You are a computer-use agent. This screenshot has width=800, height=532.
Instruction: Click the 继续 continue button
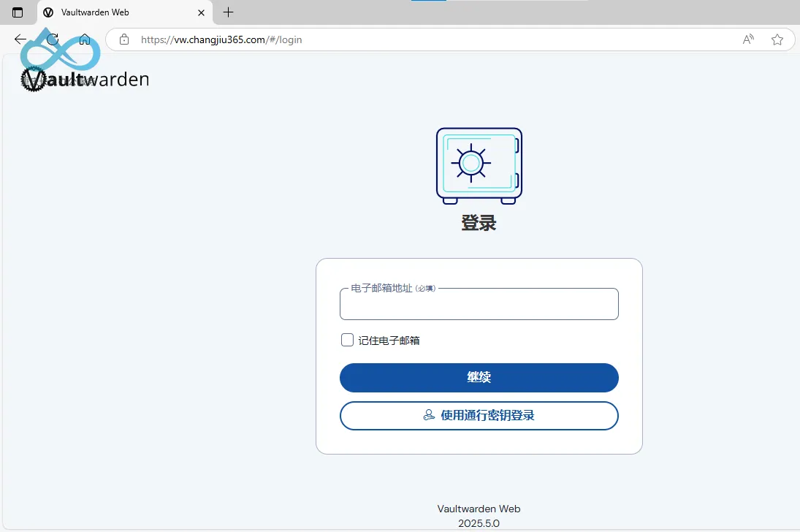click(x=479, y=378)
